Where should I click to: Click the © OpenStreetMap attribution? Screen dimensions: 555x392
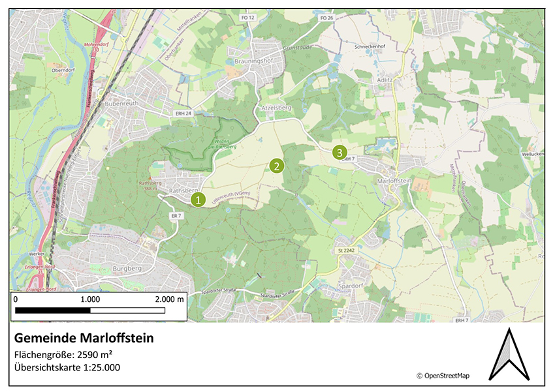pyautogui.click(x=443, y=376)
